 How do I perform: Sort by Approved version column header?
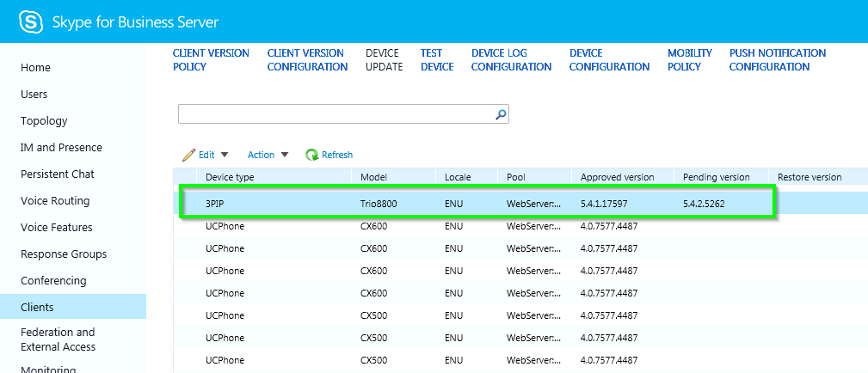point(617,177)
